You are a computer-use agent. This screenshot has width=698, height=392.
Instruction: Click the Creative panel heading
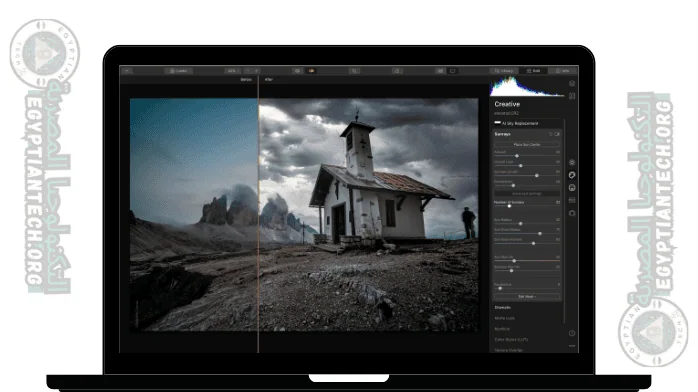point(507,104)
